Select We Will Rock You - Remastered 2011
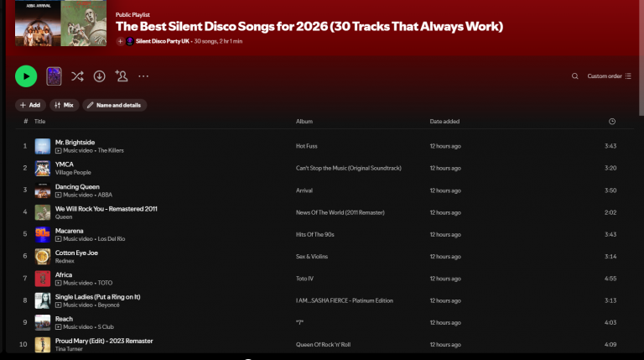 click(106, 209)
